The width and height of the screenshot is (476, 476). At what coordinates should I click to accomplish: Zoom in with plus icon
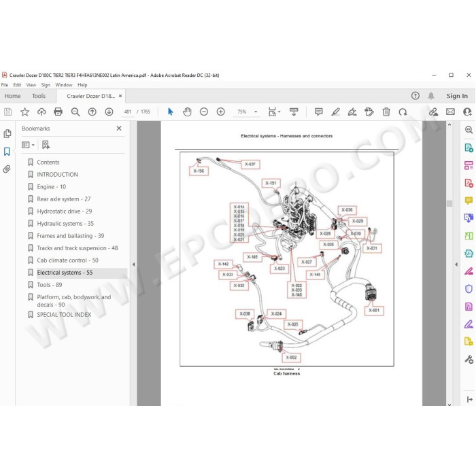pos(221,112)
